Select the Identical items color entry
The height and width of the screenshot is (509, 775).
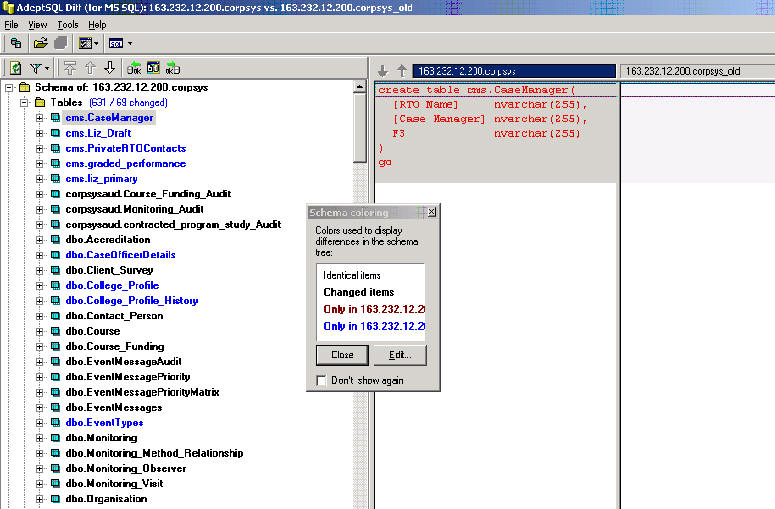click(x=351, y=275)
